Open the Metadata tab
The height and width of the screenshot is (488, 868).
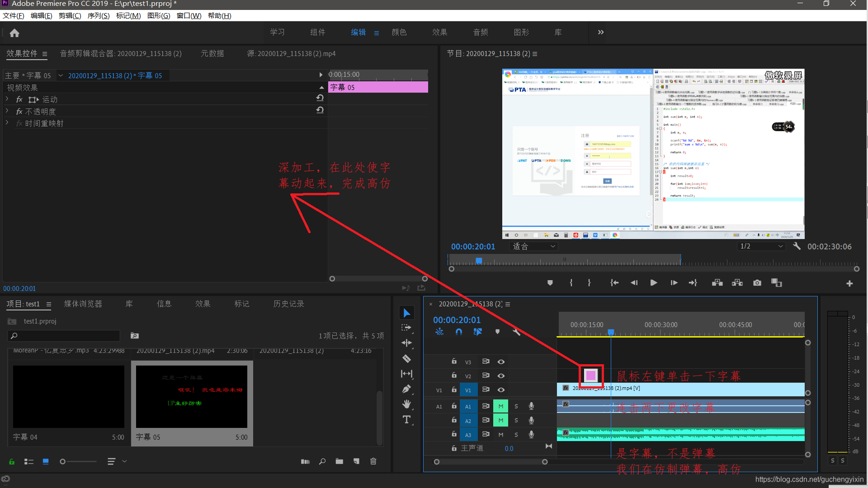coord(212,54)
